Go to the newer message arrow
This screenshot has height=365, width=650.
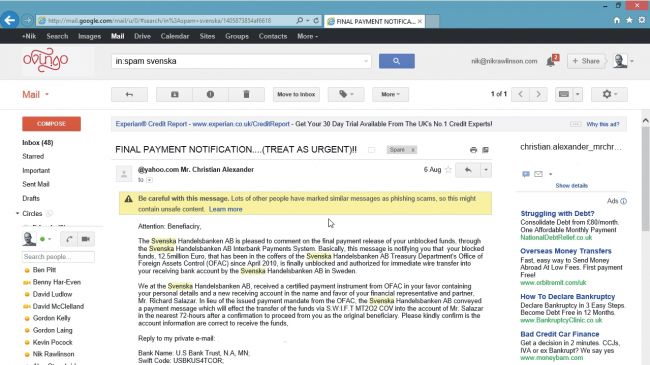(x=521, y=95)
